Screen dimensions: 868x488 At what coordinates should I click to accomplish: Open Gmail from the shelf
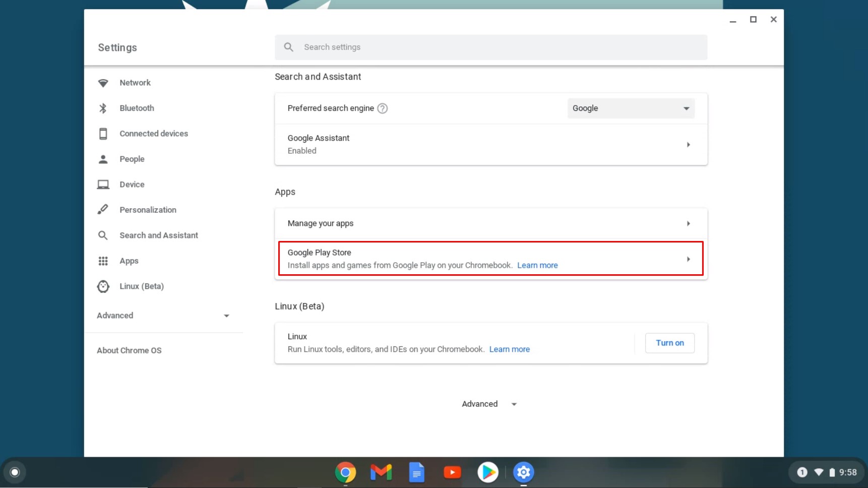pyautogui.click(x=381, y=472)
